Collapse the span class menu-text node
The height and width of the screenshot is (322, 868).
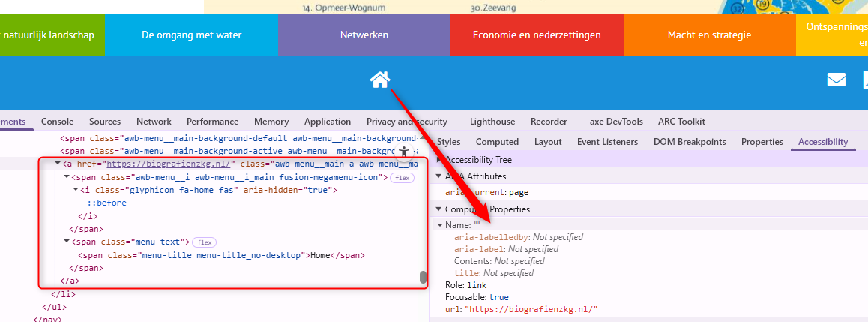click(x=67, y=242)
